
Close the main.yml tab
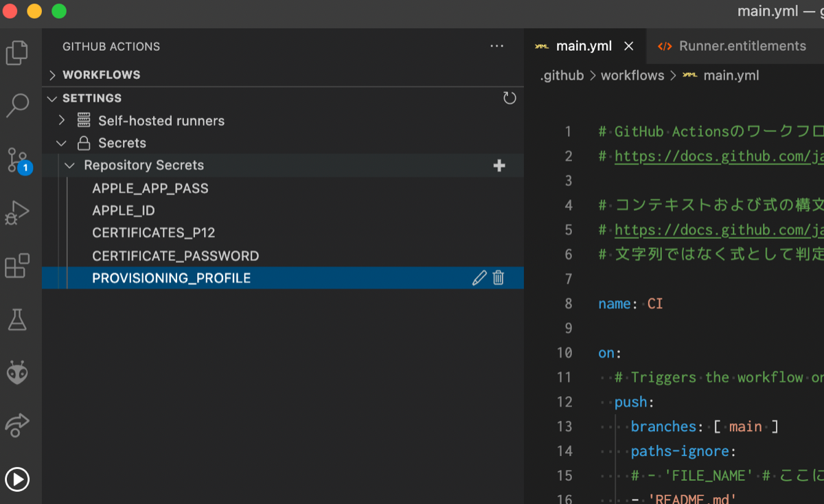[628, 47]
